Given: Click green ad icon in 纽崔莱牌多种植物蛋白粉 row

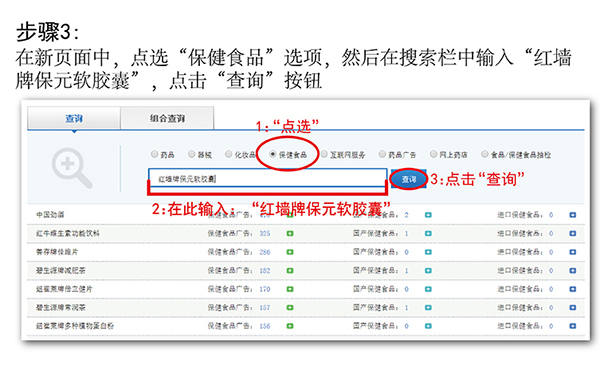Looking at the screenshot, I should click(290, 326).
